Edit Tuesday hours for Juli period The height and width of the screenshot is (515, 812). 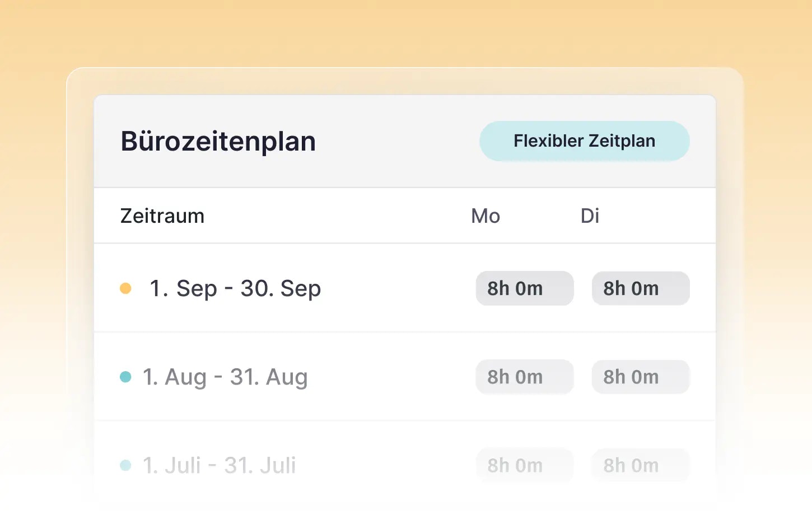[641, 465]
